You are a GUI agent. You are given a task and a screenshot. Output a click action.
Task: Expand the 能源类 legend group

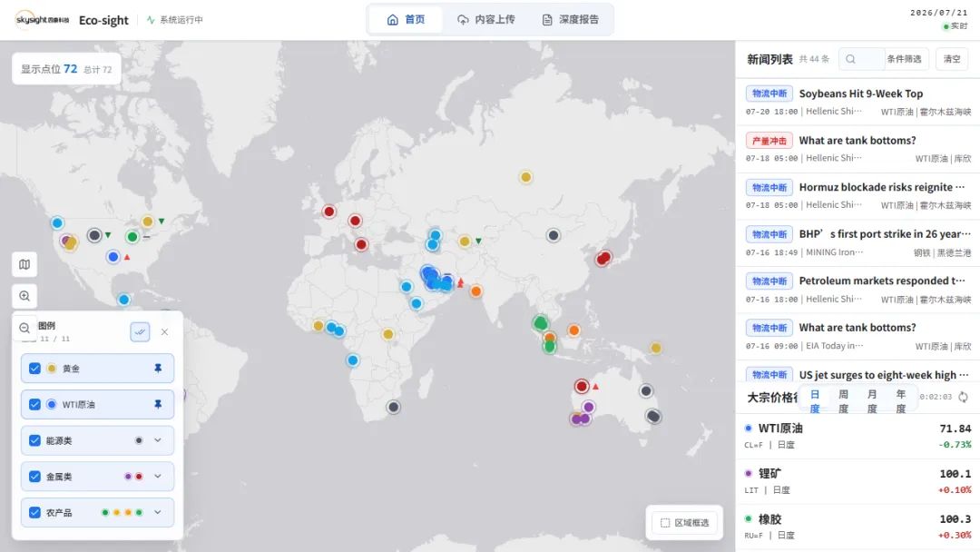(158, 440)
